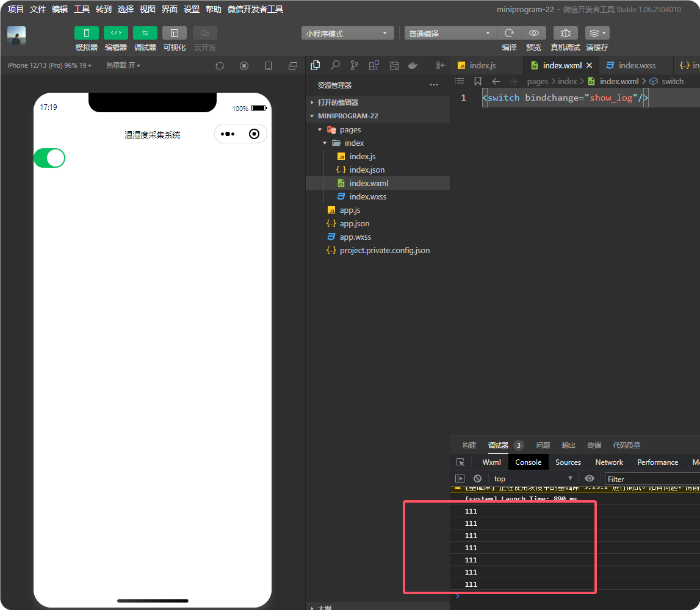
Task: Open the source control icon
Action: point(355,66)
